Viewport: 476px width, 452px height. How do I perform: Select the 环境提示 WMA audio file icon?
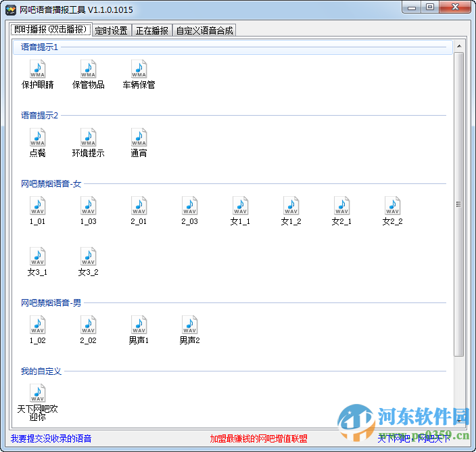88,137
